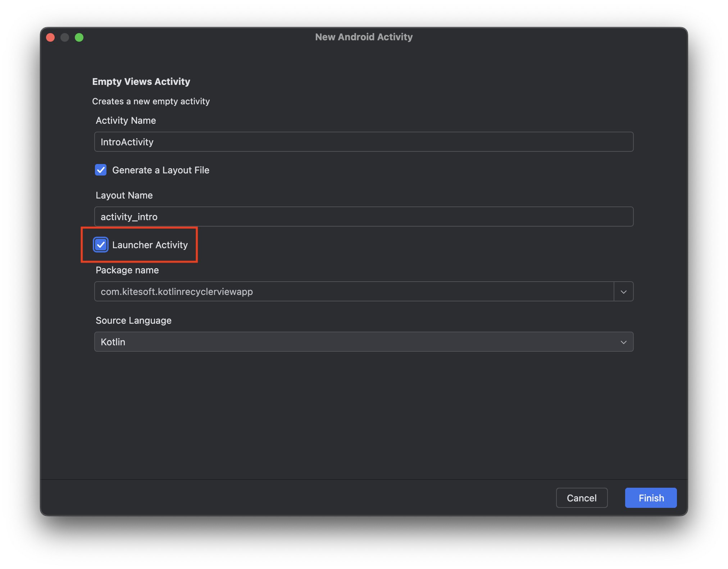
Task: Click the blue Finish button
Action: 651,498
